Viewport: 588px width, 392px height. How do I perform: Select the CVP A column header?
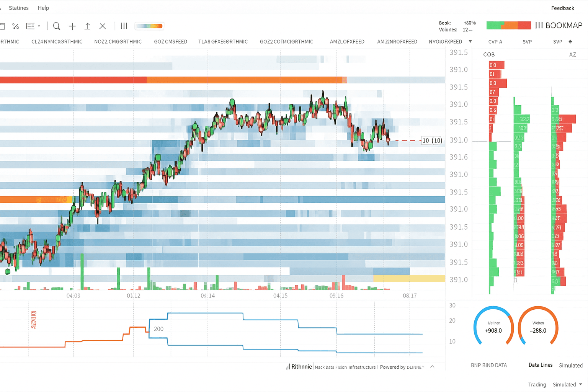pyautogui.click(x=495, y=42)
